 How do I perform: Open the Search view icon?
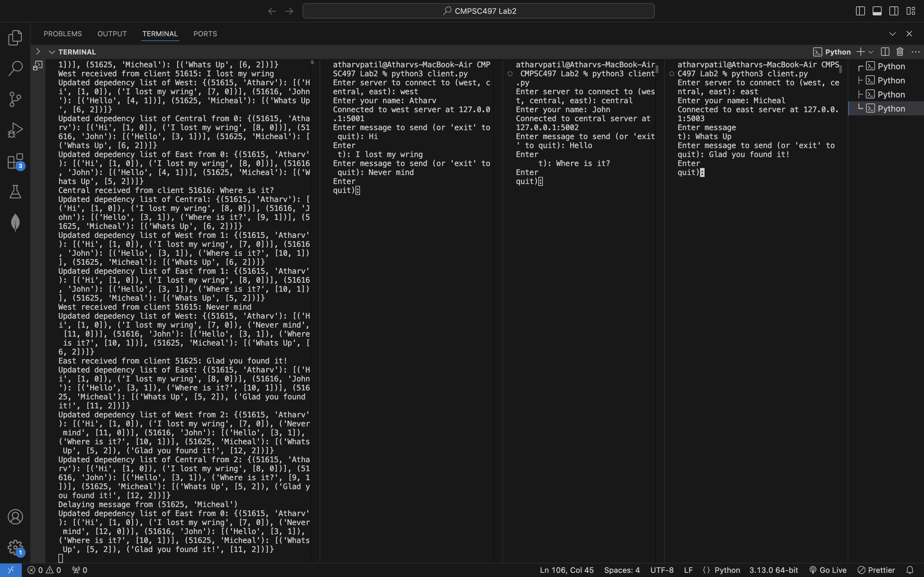(x=15, y=68)
